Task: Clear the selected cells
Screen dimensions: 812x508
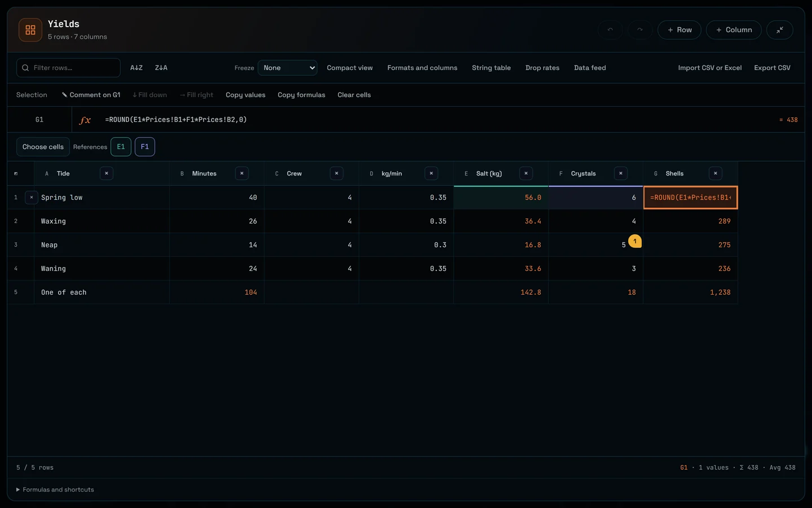Action: pos(354,95)
